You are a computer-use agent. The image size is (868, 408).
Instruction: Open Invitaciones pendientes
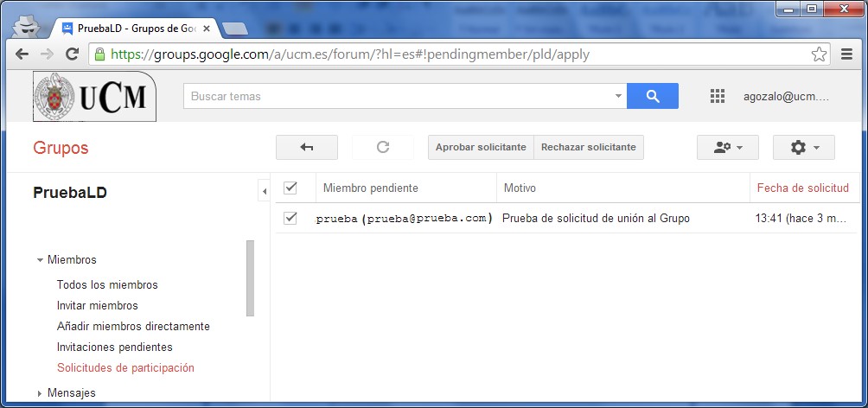coord(115,347)
